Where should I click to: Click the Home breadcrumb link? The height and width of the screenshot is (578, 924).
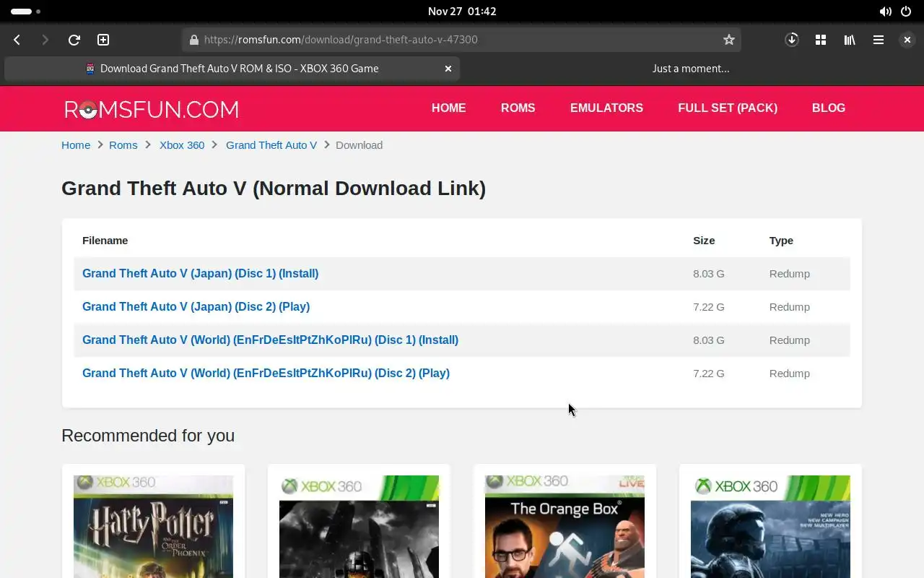[76, 145]
